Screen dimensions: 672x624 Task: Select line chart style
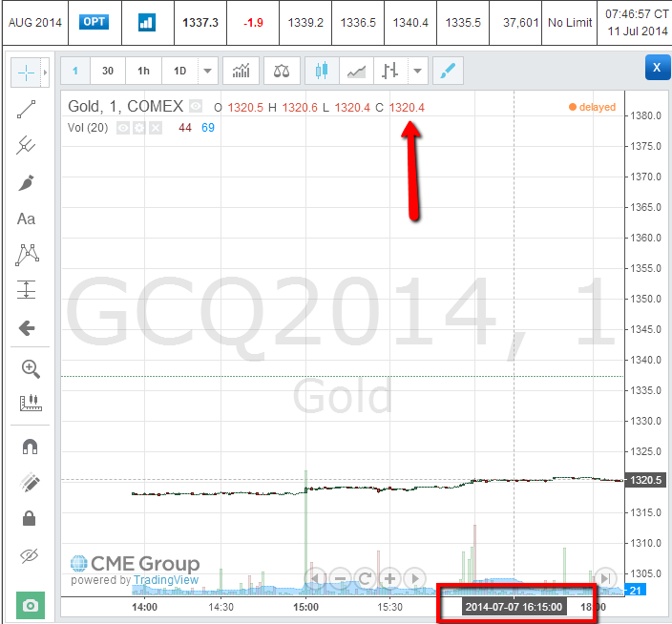[x=357, y=71]
